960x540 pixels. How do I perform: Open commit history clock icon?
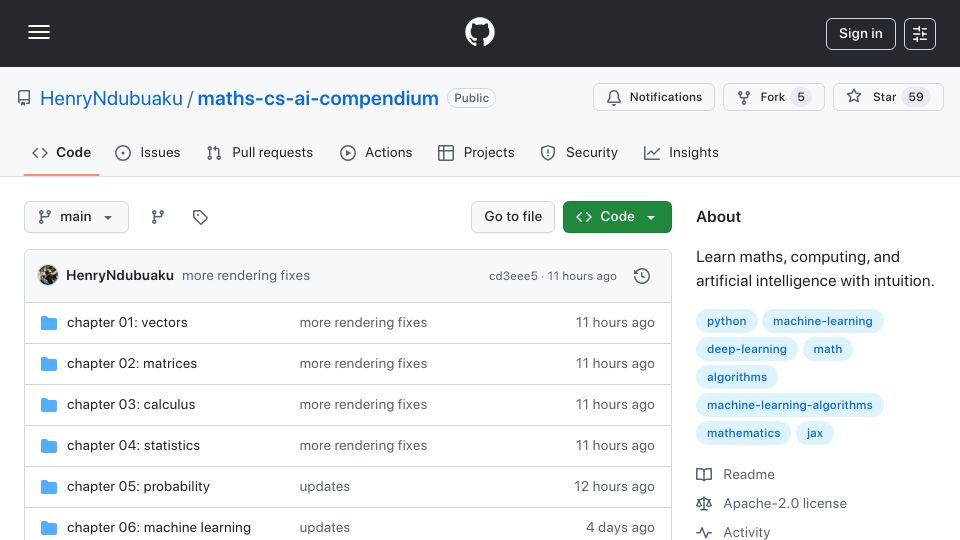642,276
